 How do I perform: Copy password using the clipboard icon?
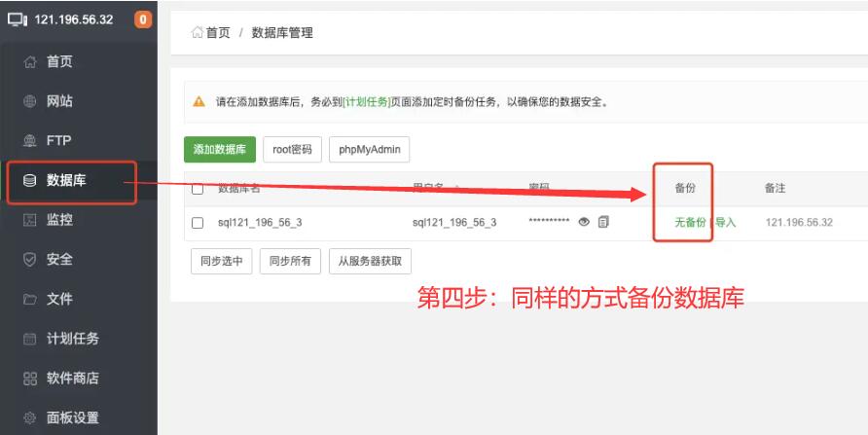pos(603,222)
